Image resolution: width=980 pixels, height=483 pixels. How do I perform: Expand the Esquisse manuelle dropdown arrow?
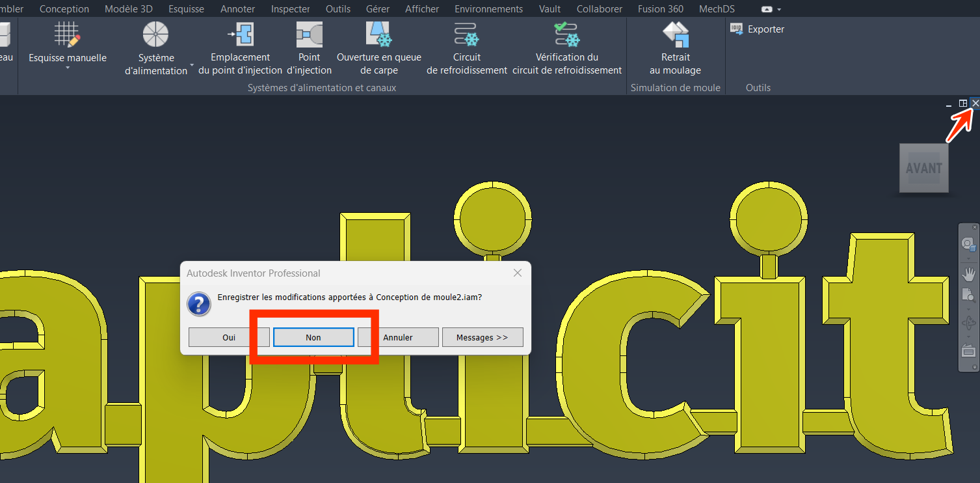[x=67, y=68]
